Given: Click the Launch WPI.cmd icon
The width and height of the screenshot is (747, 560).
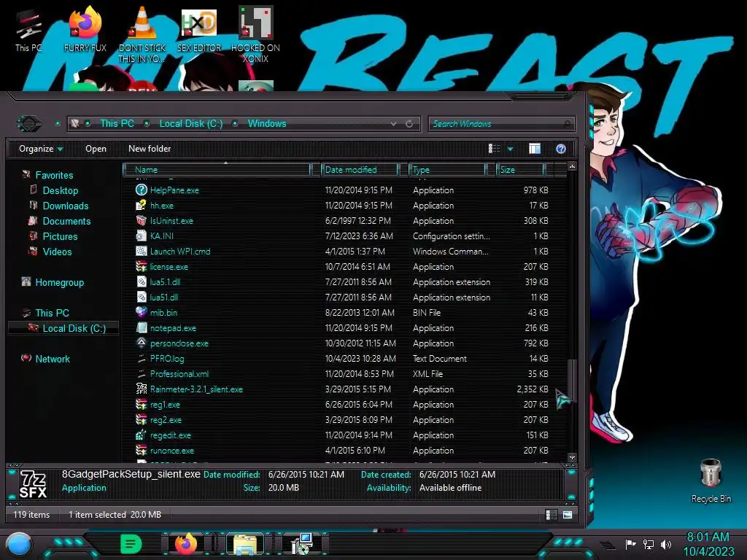Looking at the screenshot, I should [141, 251].
